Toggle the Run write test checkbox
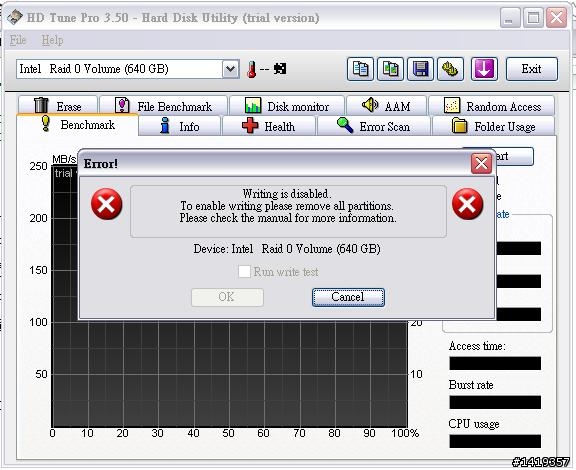The height and width of the screenshot is (470, 576). click(244, 272)
